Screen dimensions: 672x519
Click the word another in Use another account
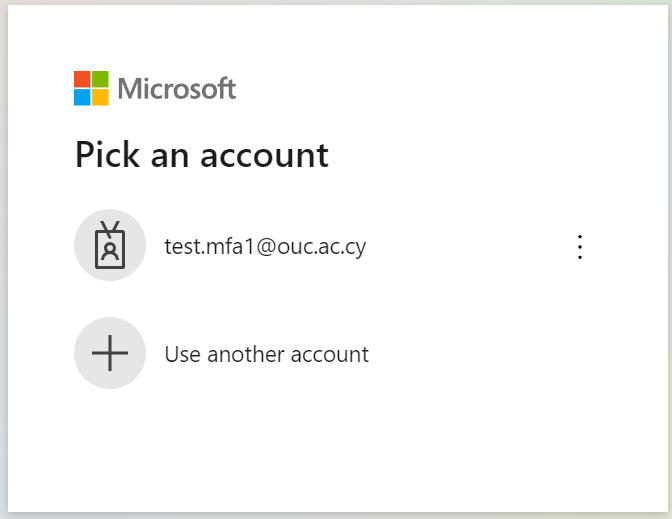click(246, 354)
